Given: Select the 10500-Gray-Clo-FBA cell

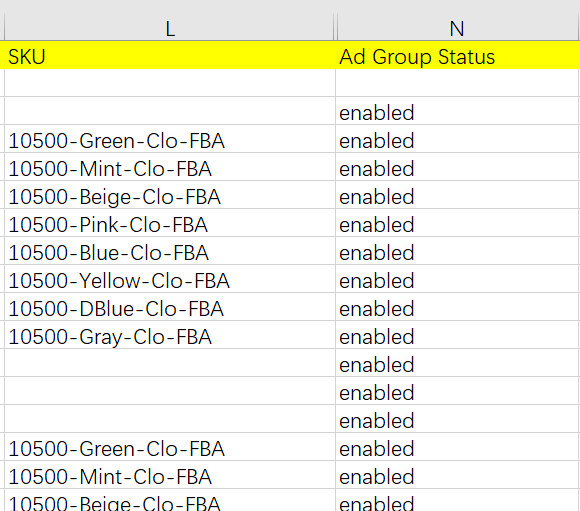Looking at the screenshot, I should pos(169,335).
